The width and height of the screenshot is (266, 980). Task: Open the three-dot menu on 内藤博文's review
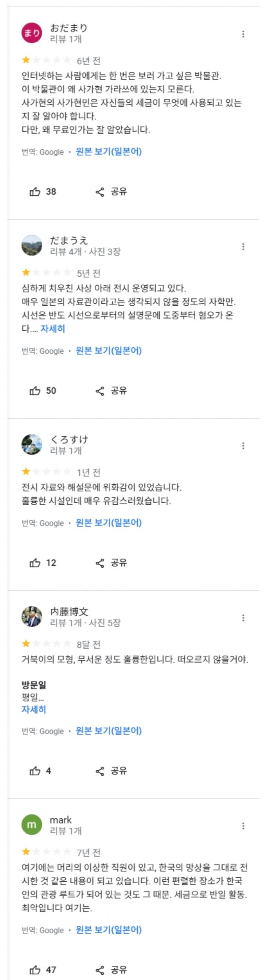point(243,618)
